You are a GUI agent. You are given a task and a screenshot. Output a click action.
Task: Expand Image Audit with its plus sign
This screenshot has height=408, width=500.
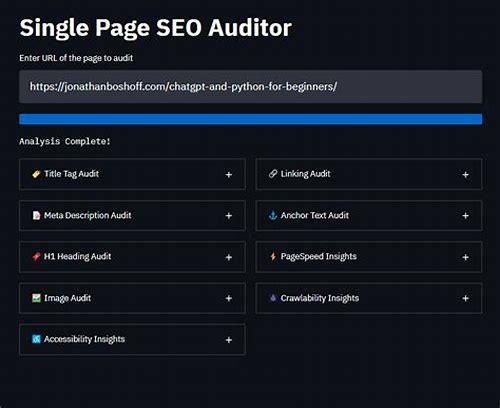[229, 298]
